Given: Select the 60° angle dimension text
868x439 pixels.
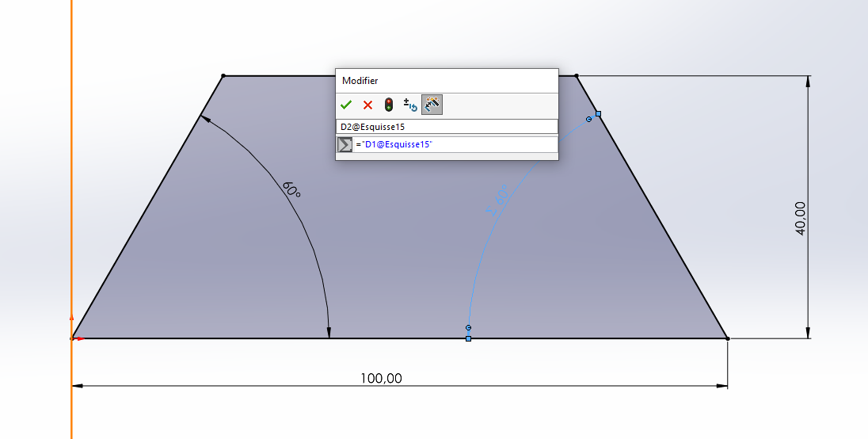Looking at the screenshot, I should click(x=291, y=190).
